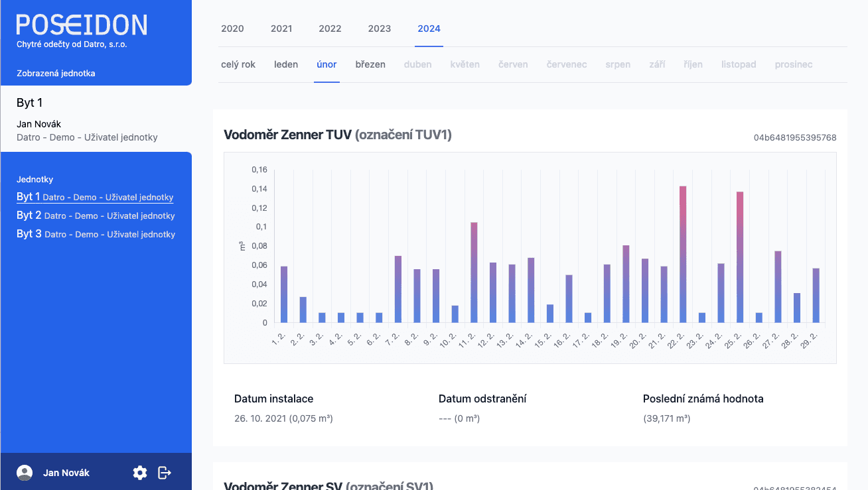Select Byt 2 in the units list
The image size is (868, 490).
click(96, 215)
